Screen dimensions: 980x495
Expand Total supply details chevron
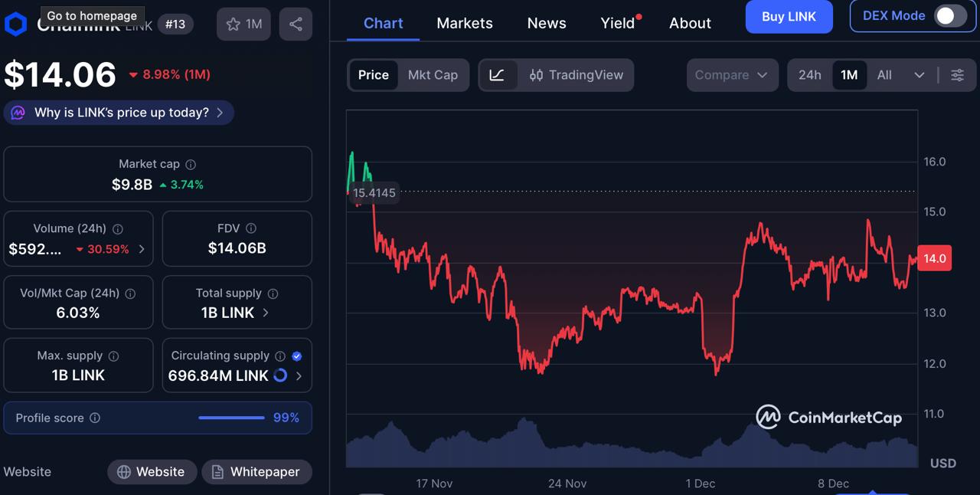pyautogui.click(x=266, y=313)
